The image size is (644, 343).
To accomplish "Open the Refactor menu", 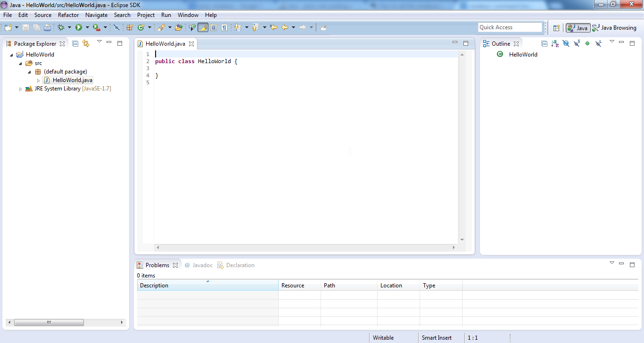I will click(x=68, y=15).
